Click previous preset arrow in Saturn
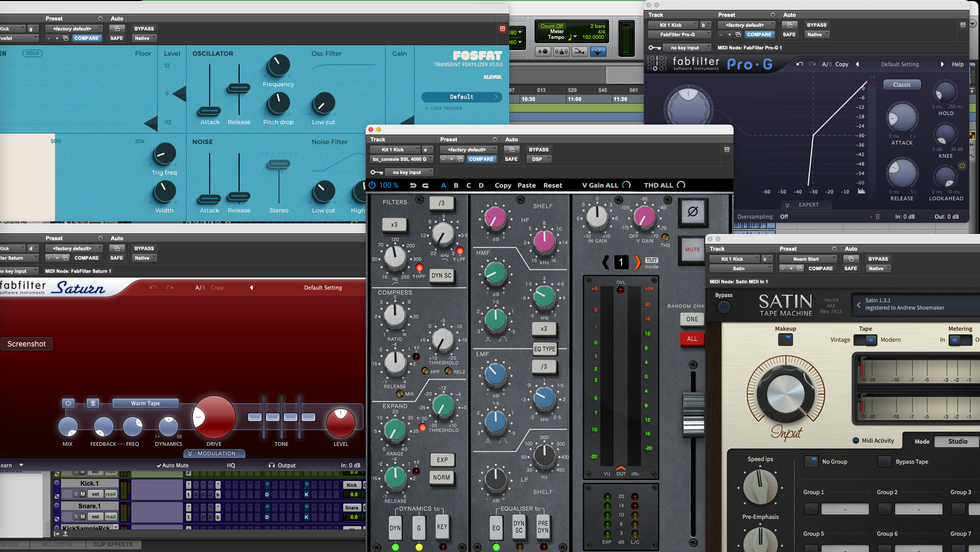Image resolution: width=980 pixels, height=552 pixels. pyautogui.click(x=251, y=288)
